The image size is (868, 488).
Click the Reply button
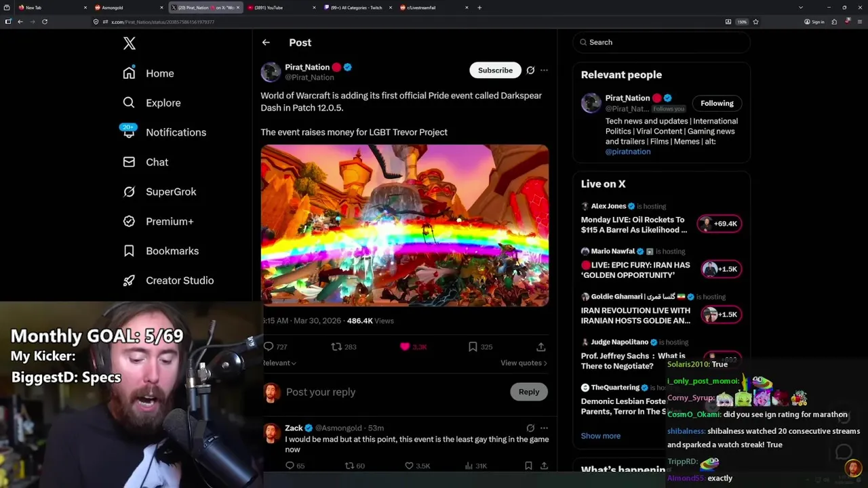coord(529,392)
